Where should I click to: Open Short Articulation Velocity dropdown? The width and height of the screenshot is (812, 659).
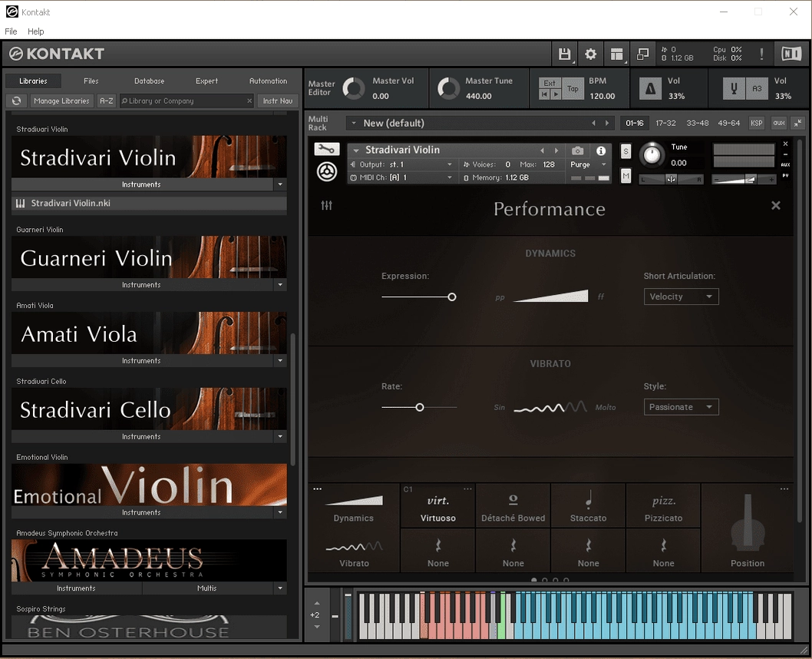(x=681, y=296)
